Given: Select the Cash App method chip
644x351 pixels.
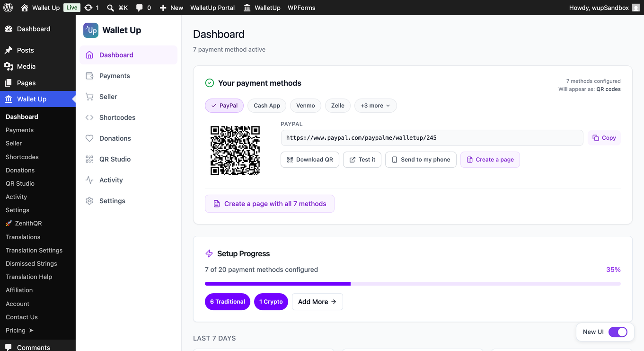Looking at the screenshot, I should click(267, 106).
